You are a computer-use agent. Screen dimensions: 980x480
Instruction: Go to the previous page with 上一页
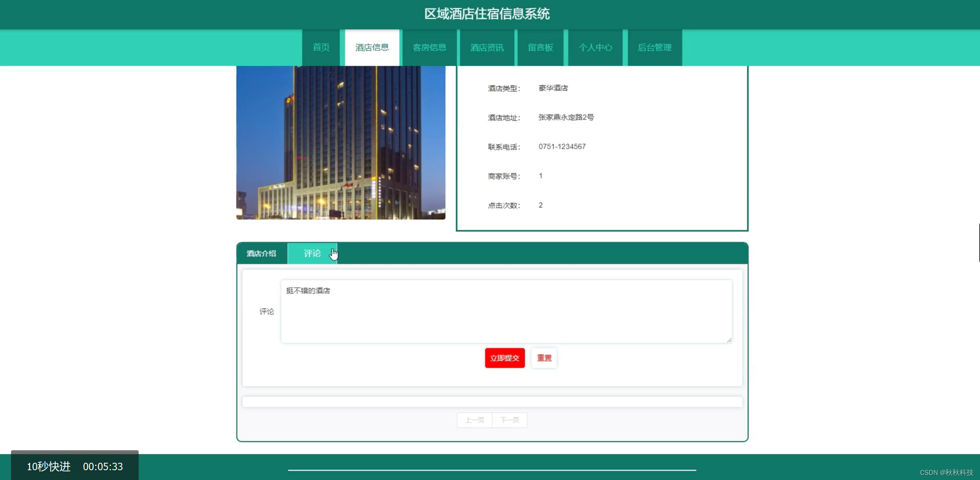474,420
